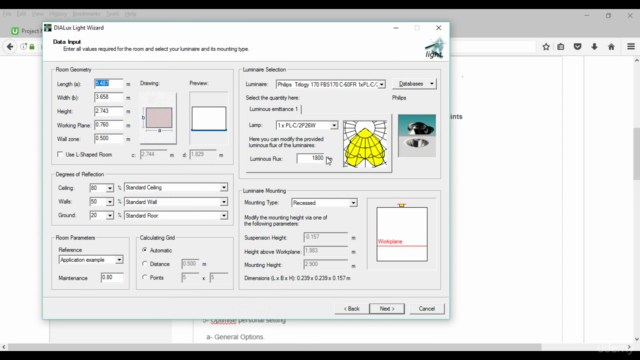The width and height of the screenshot is (640, 360).
Task: Open the Walls reflection percentage dropdown
Action: [x=109, y=202]
